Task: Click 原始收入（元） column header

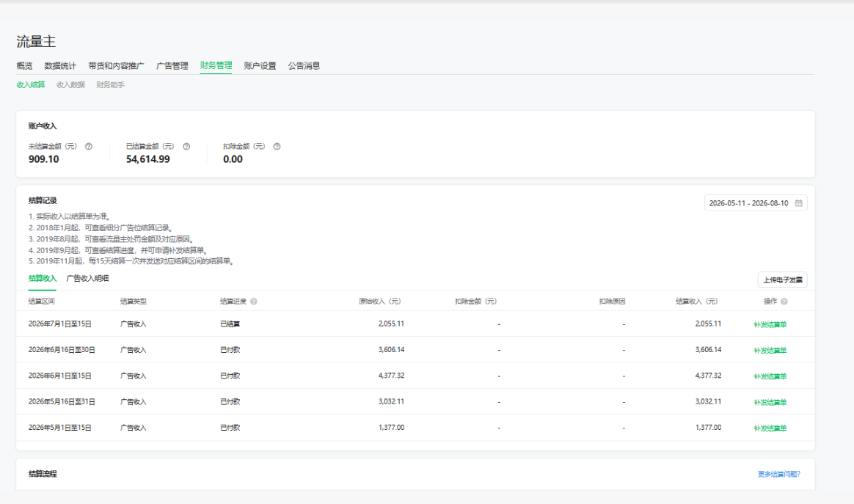Action: [379, 302]
